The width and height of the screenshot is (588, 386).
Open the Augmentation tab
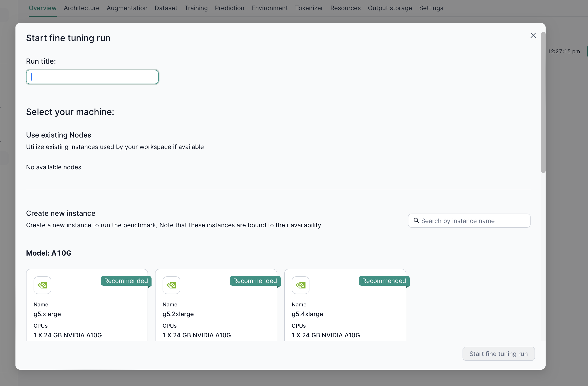tap(127, 8)
